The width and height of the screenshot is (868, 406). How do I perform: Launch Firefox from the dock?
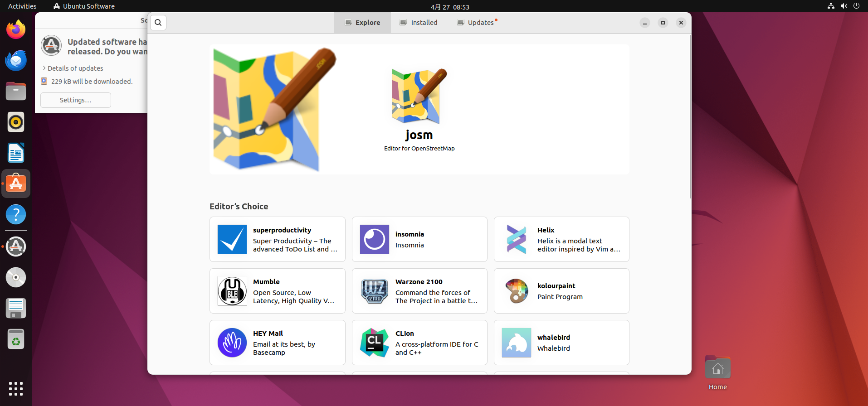tap(16, 29)
